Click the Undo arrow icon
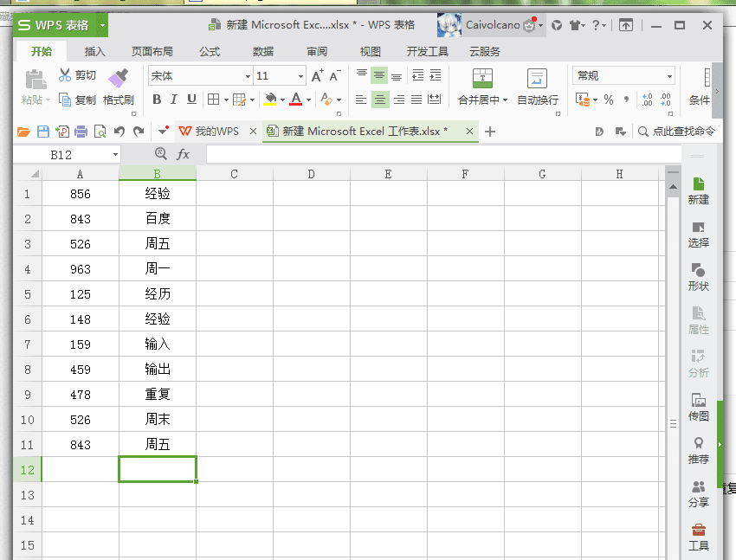 click(x=119, y=132)
